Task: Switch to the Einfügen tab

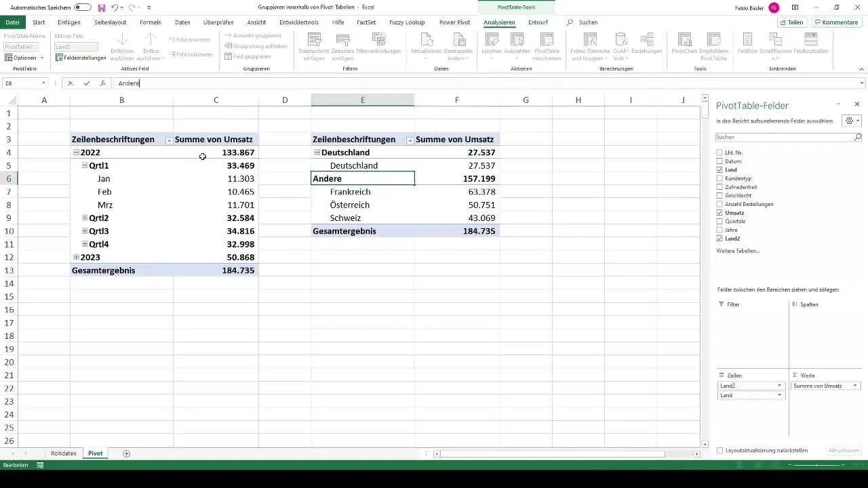Action: [x=69, y=22]
